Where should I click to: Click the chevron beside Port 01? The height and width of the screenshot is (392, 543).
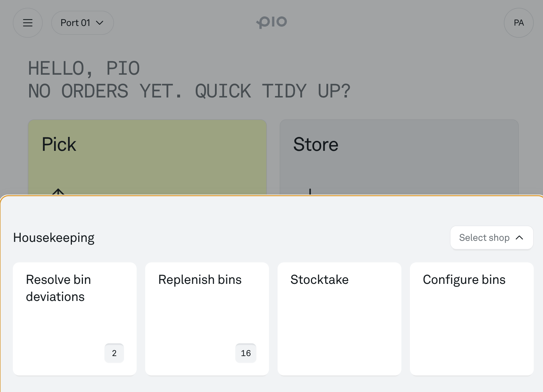(x=100, y=23)
